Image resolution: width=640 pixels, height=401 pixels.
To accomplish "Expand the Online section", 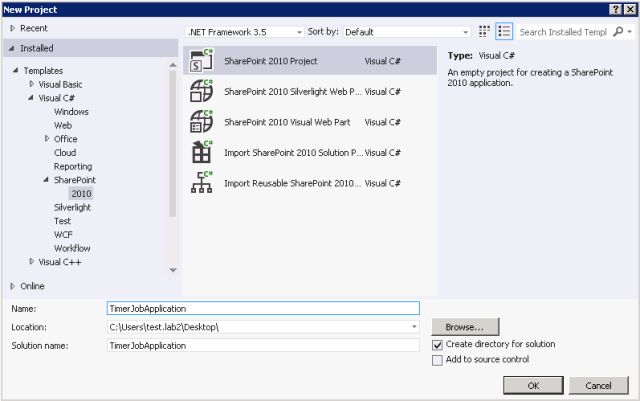I will pyautogui.click(x=12, y=286).
